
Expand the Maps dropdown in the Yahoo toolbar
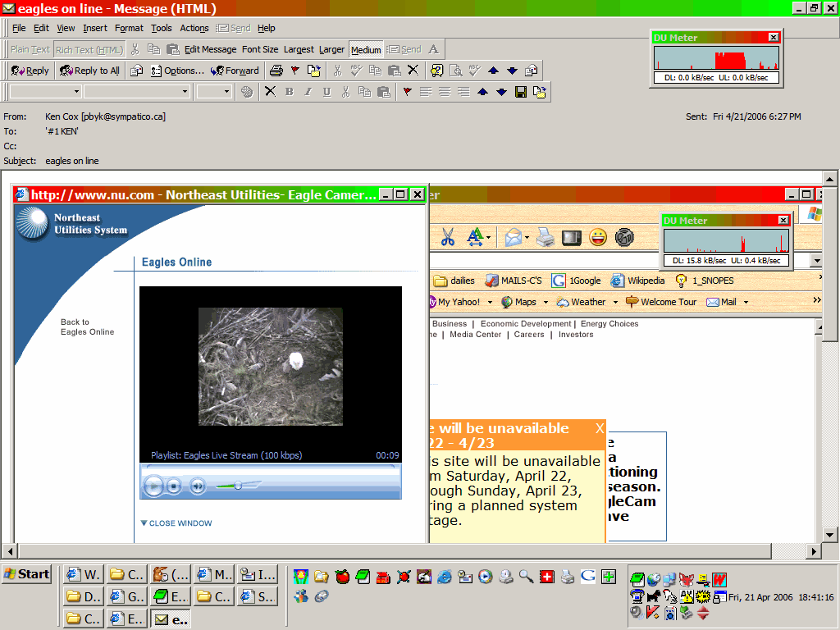(x=542, y=302)
